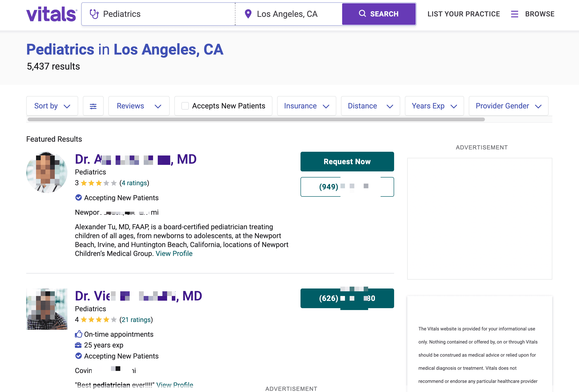Image resolution: width=579 pixels, height=392 pixels.
Task: Expand the Provider Gender dropdown
Action: [x=508, y=106]
